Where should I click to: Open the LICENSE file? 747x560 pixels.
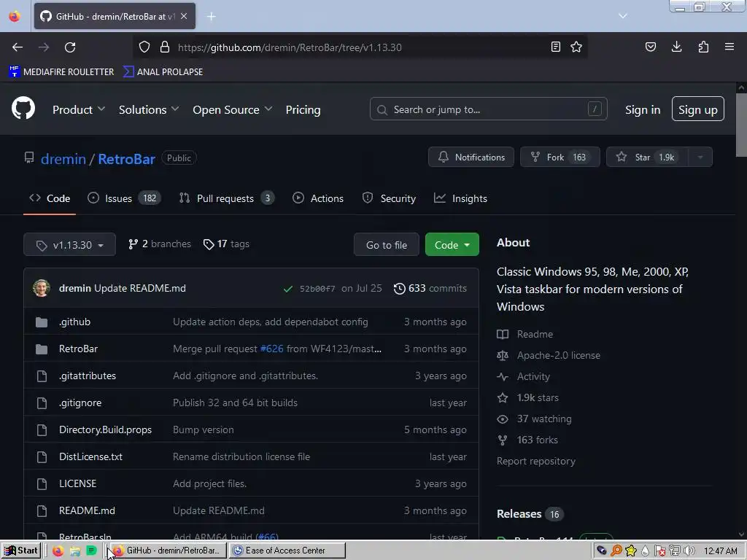pyautogui.click(x=77, y=483)
